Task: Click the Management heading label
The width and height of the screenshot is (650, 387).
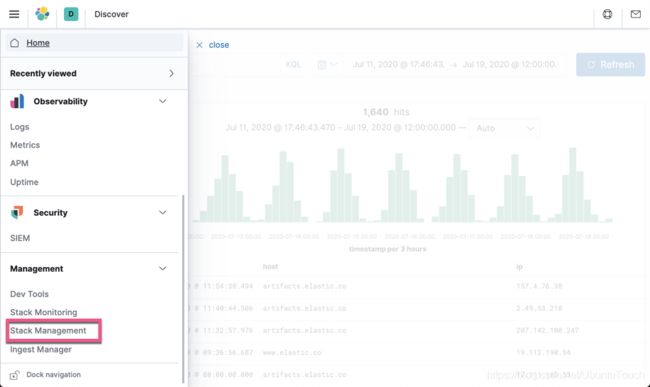Action: pyautogui.click(x=36, y=268)
